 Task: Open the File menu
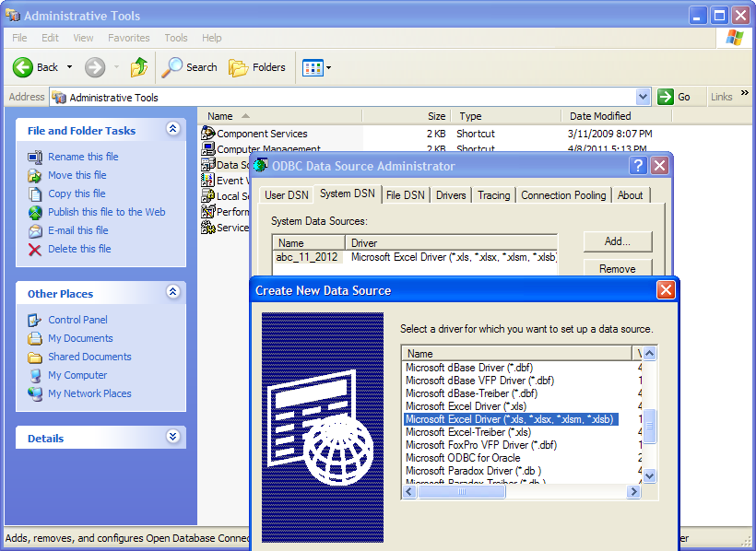(19, 38)
